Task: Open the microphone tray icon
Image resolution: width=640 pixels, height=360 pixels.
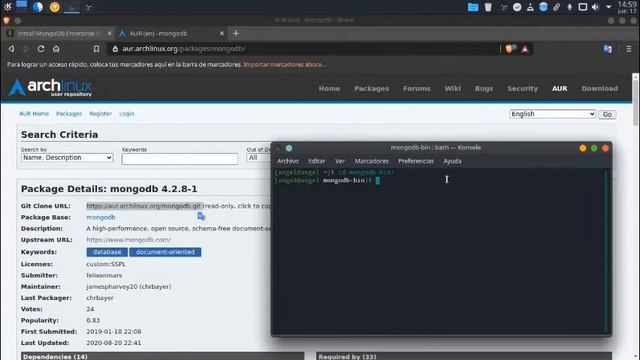Action: click(569, 7)
